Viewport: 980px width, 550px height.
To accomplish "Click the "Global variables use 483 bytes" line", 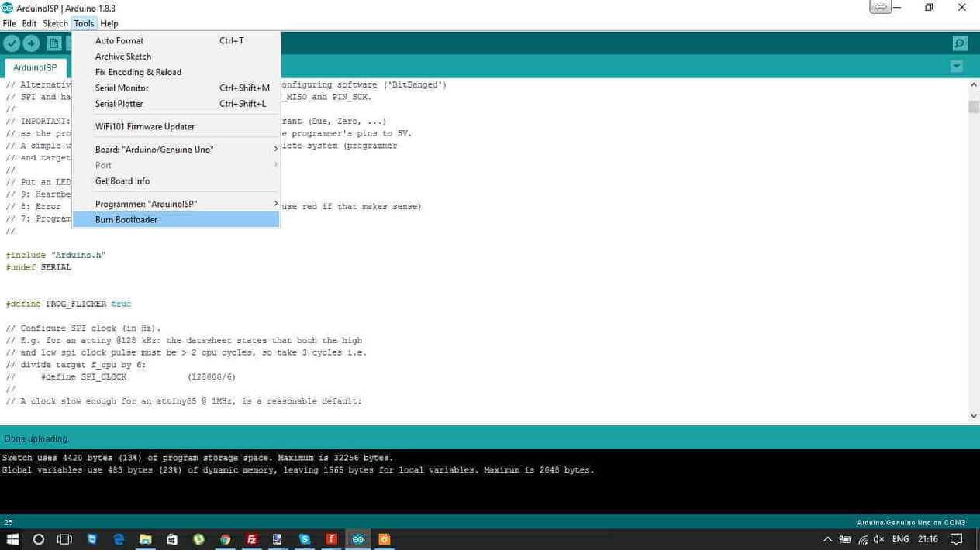I will (298, 470).
